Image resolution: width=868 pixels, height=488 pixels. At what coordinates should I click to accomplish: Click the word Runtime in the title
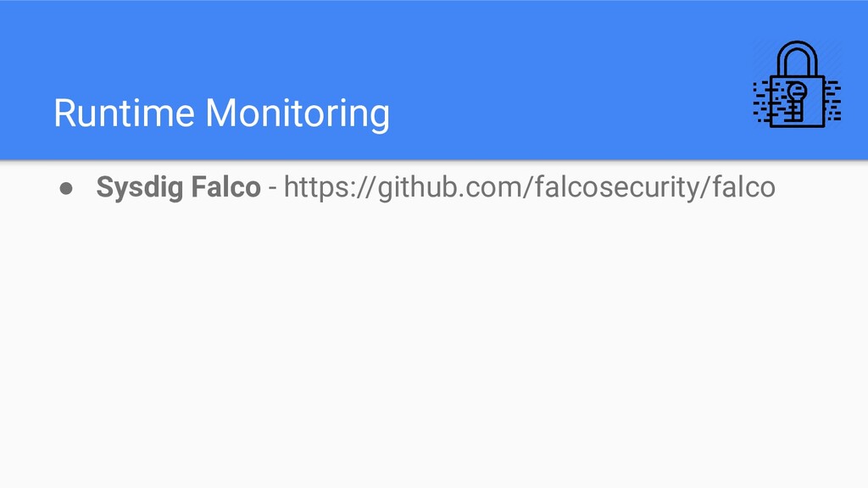[124, 113]
